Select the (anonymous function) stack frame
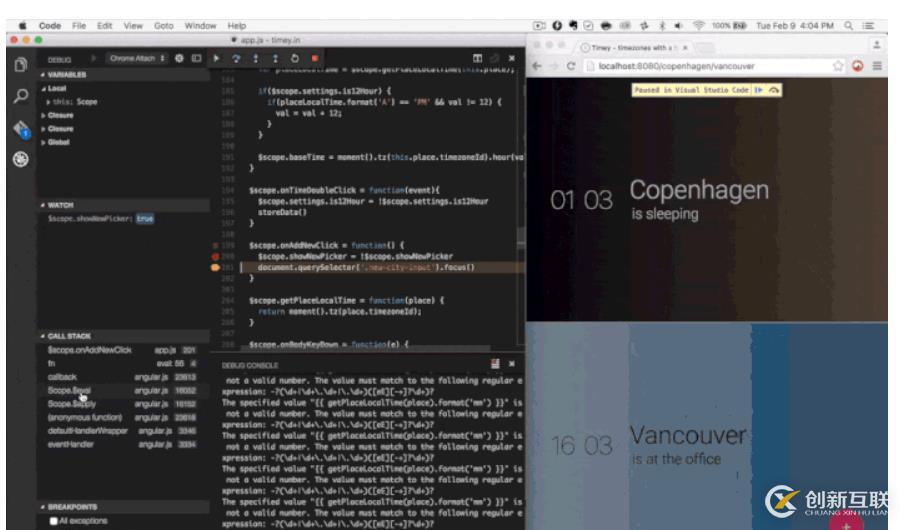Image resolution: width=900 pixels, height=530 pixels. 122,417
